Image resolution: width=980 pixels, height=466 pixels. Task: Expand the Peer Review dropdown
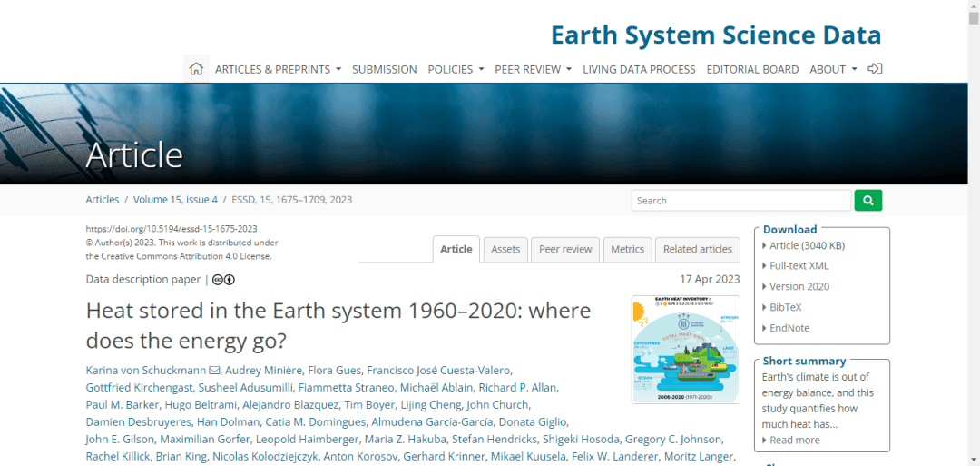[533, 69]
